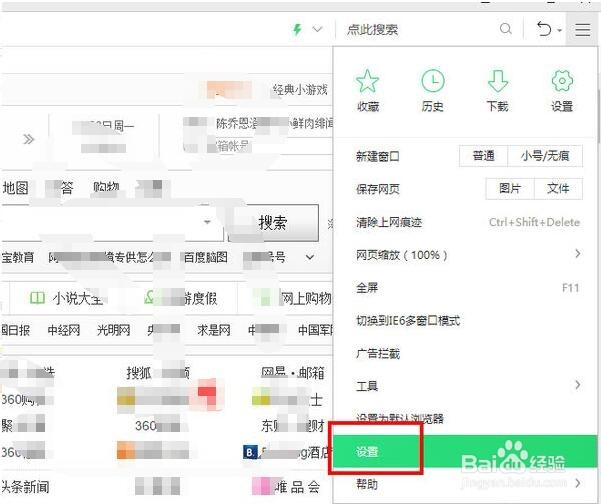Open 光明网 link
The height and width of the screenshot is (504, 601).
point(113,330)
